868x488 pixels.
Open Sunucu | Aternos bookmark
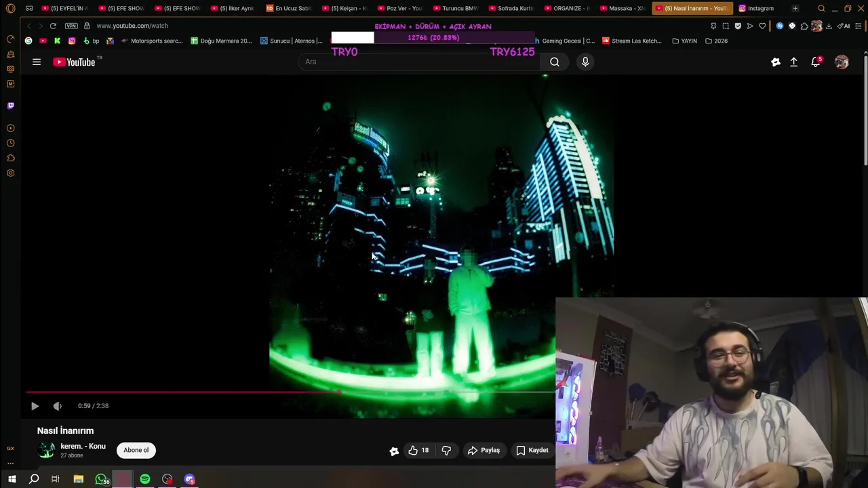[292, 41]
